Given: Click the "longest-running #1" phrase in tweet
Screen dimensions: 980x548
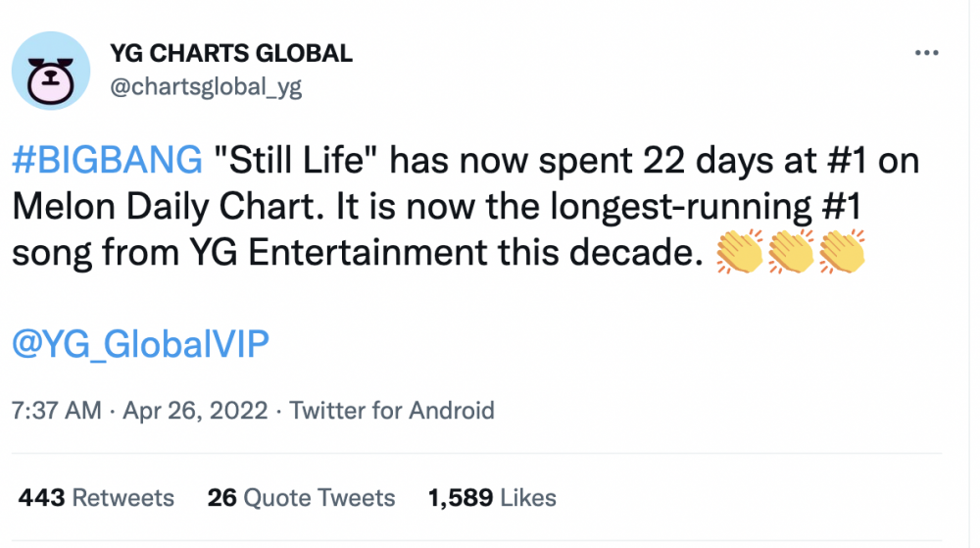Looking at the screenshot, I should coord(707,206).
